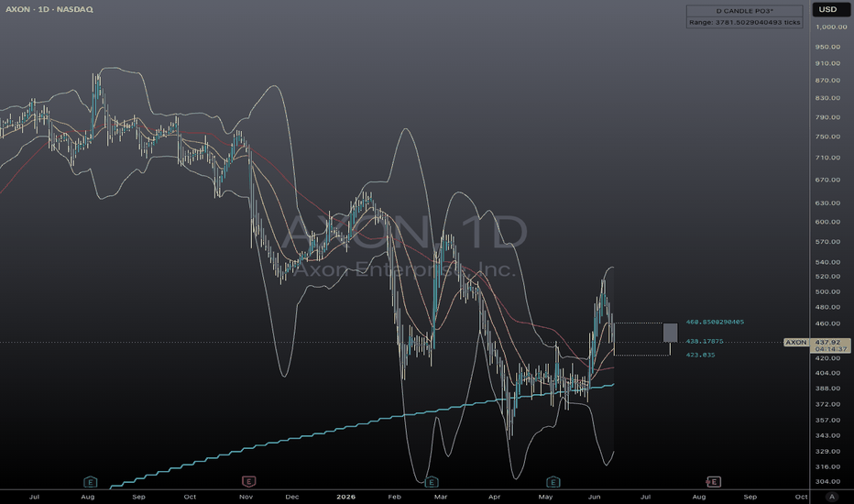Click the AXON · 1D · NASDAQ title

tap(49, 9)
